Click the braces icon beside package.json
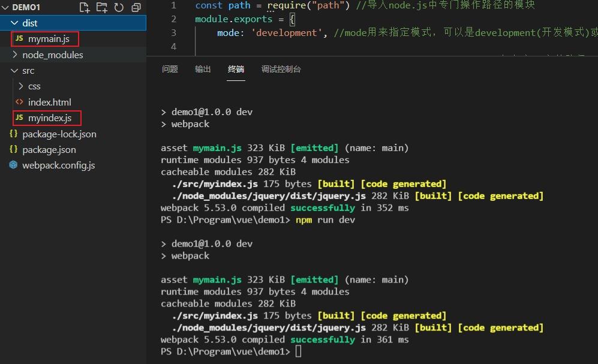This screenshot has height=364, width=598. (13, 149)
